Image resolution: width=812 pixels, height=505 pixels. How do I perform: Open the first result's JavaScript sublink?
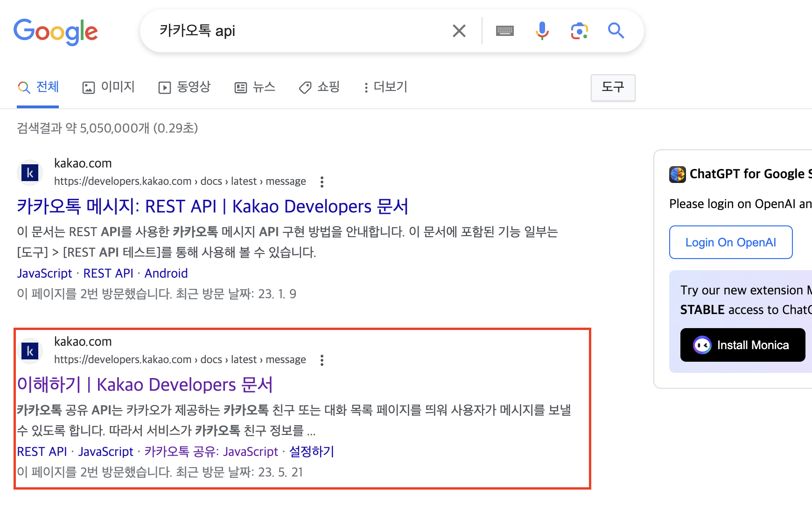pyautogui.click(x=44, y=274)
